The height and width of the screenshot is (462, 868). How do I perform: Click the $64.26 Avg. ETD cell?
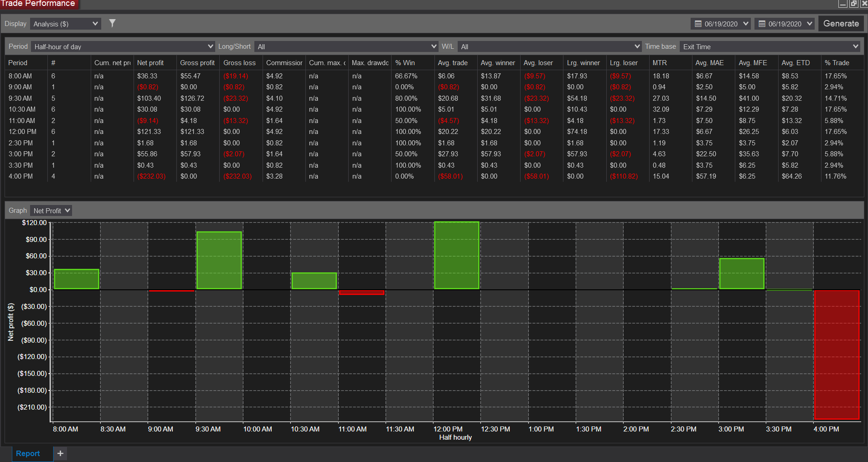pos(792,176)
